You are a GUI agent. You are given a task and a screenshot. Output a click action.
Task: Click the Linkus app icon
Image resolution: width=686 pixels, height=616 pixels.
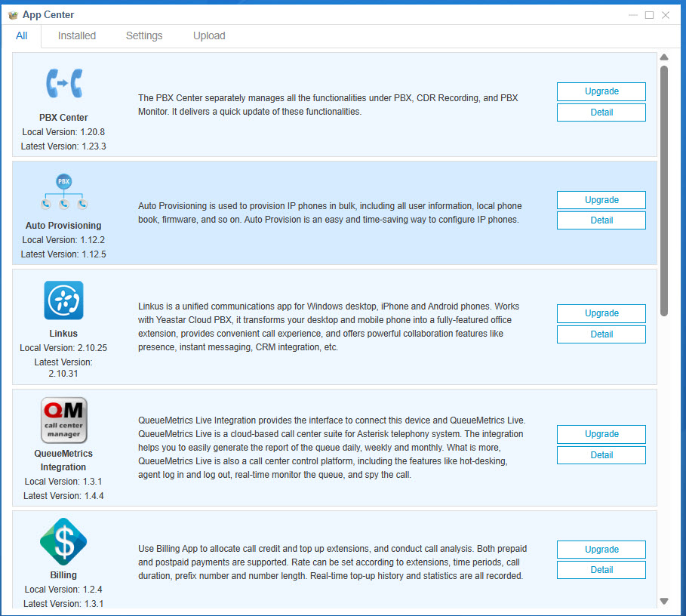(63, 300)
